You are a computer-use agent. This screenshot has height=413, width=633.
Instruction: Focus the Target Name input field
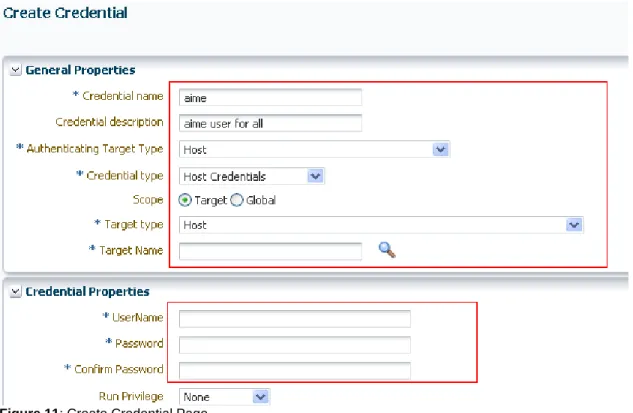[x=270, y=252]
